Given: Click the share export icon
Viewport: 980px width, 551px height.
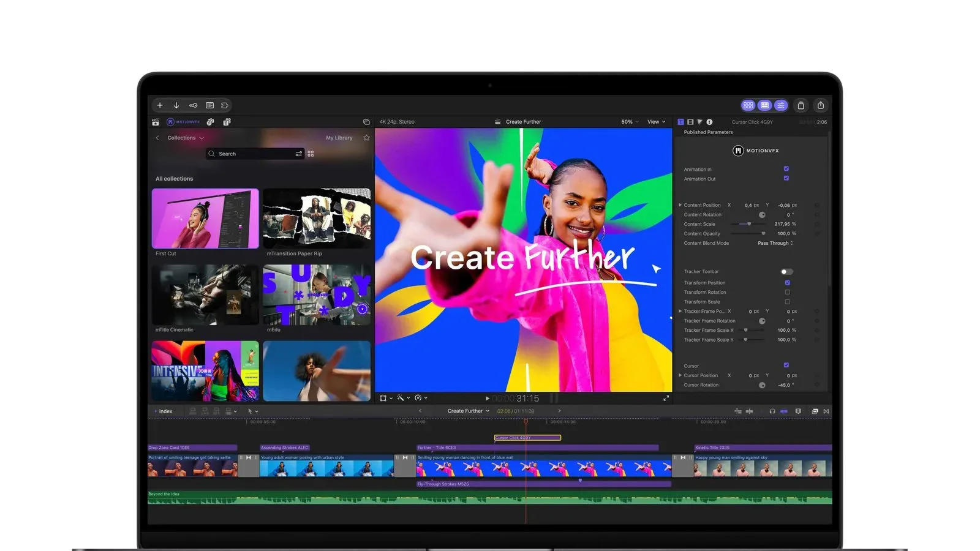Looking at the screenshot, I should [821, 105].
